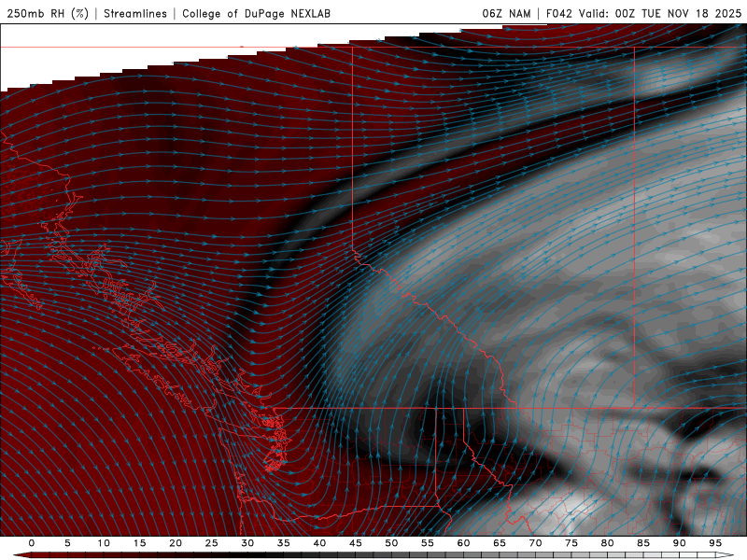Viewport: 747px width, 560px height.
Task: Click the "250mb RH (%)" title text
Action: tap(48, 13)
